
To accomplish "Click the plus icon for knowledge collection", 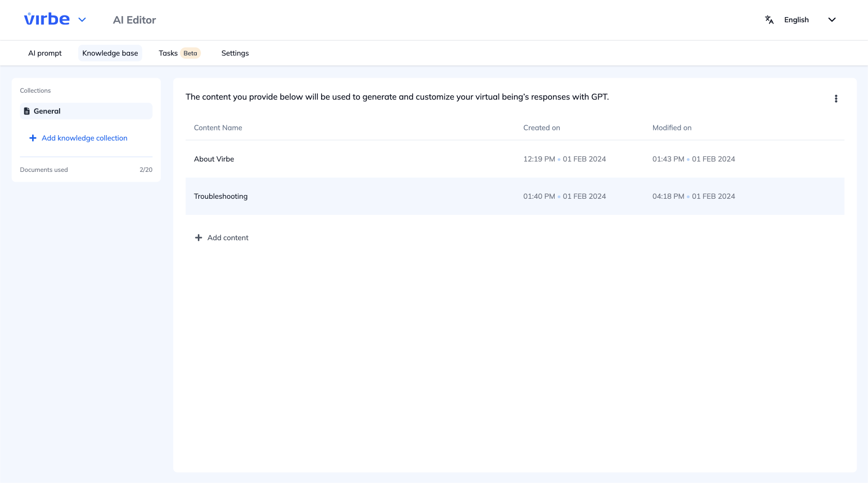I will [33, 138].
